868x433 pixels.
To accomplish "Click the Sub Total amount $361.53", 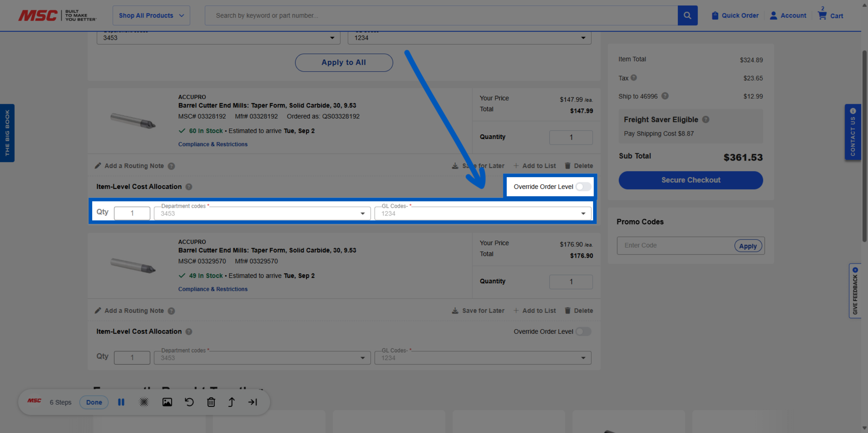I will 743,157.
